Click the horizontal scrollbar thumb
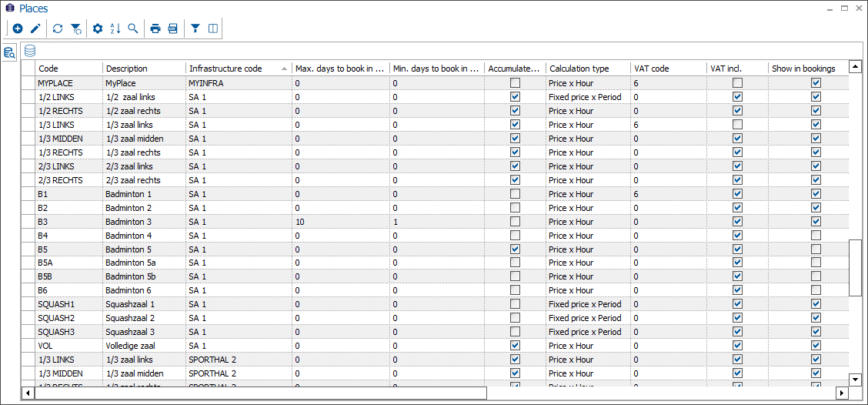This screenshot has height=405, width=868. pyautogui.click(x=260, y=393)
